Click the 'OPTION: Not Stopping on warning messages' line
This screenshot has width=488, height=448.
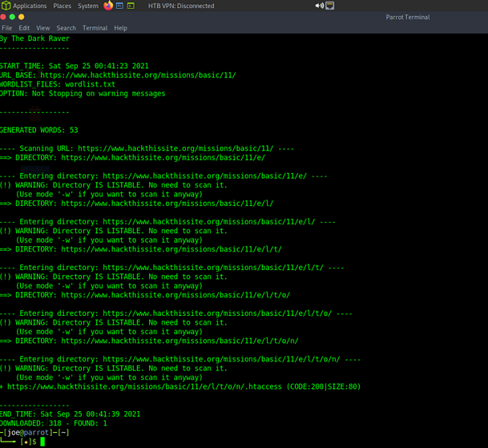83,94
